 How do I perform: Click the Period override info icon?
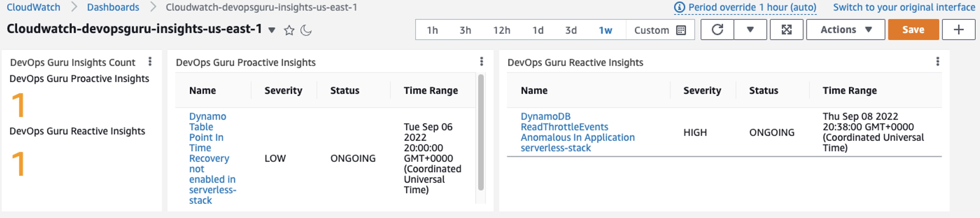(x=679, y=7)
